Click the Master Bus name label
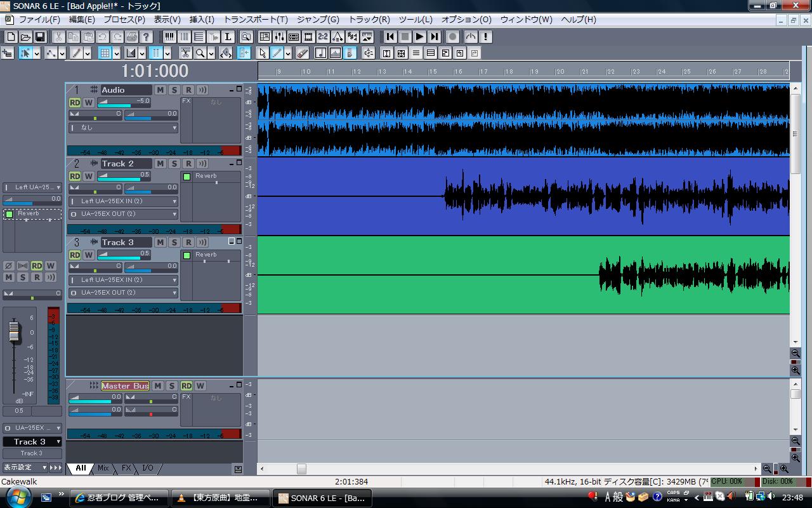The image size is (812, 508). 125,386
